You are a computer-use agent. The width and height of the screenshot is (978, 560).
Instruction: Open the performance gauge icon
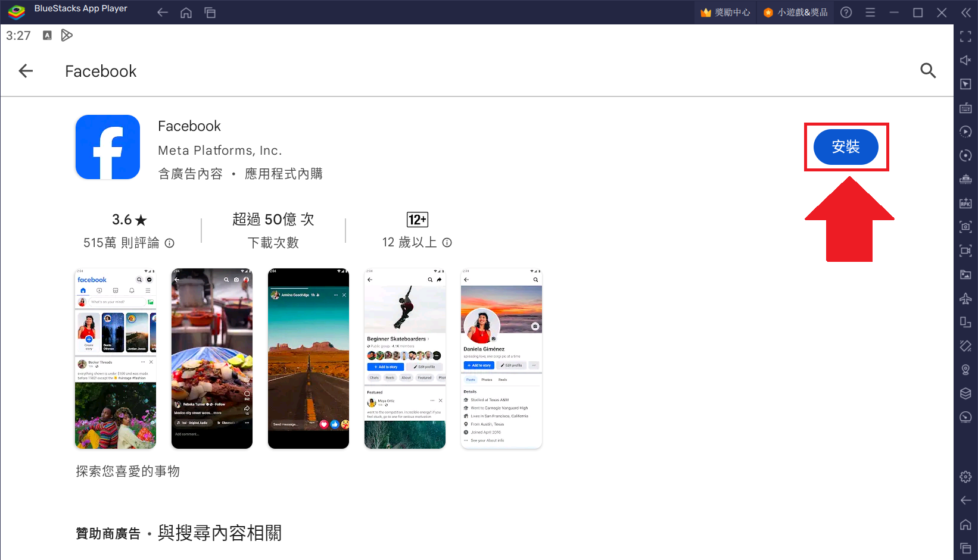(965, 417)
